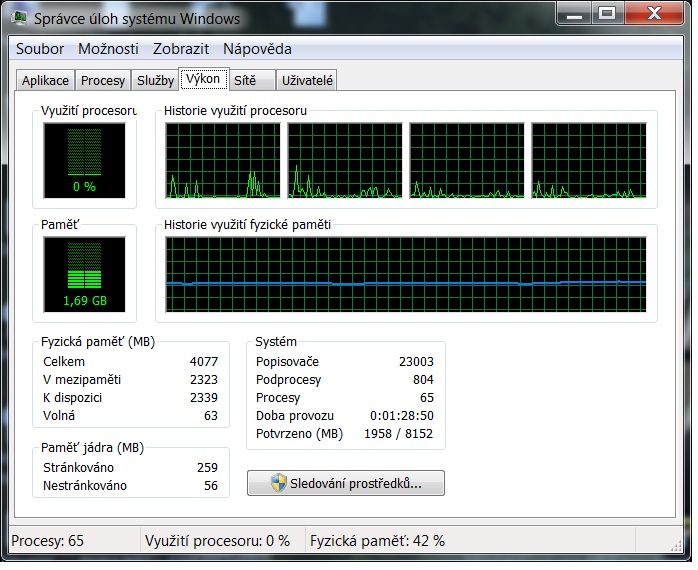Switch to the Procesy tab

103,81
